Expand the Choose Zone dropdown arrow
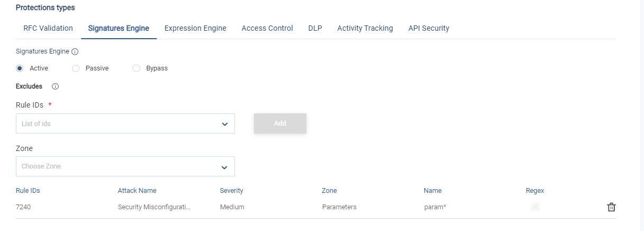This screenshot has width=644, height=231. (x=224, y=167)
